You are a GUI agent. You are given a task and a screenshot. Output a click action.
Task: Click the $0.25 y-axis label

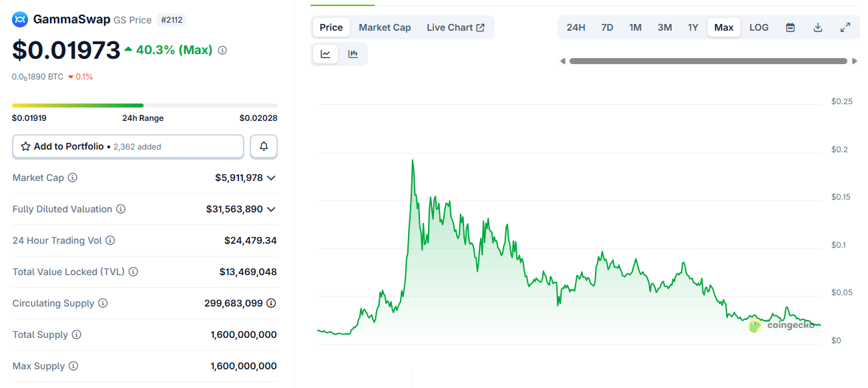point(842,102)
